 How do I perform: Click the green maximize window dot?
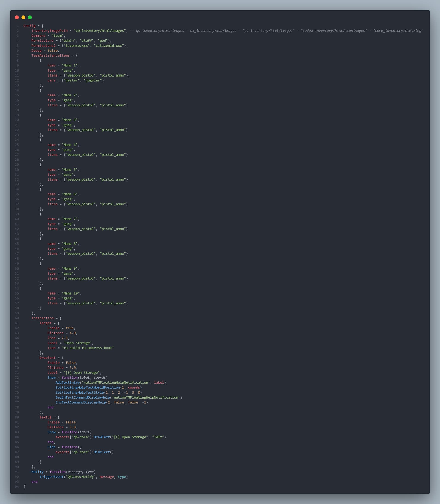(x=30, y=17)
